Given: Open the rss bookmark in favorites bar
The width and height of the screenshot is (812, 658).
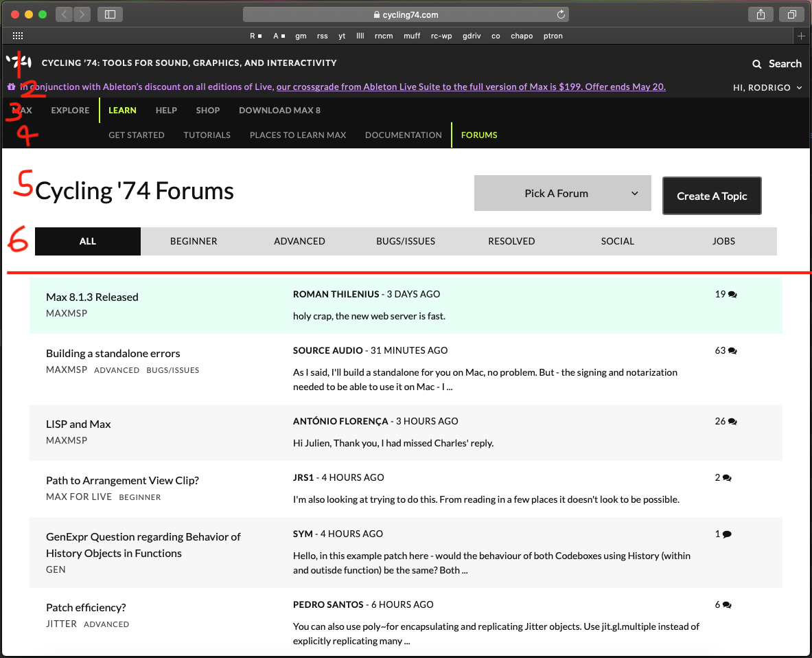Looking at the screenshot, I should (322, 36).
